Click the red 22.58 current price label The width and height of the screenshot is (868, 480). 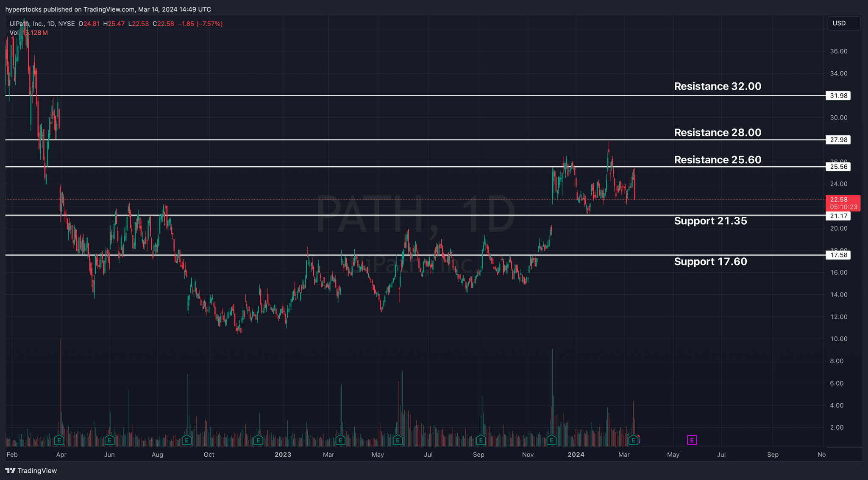tap(843, 203)
